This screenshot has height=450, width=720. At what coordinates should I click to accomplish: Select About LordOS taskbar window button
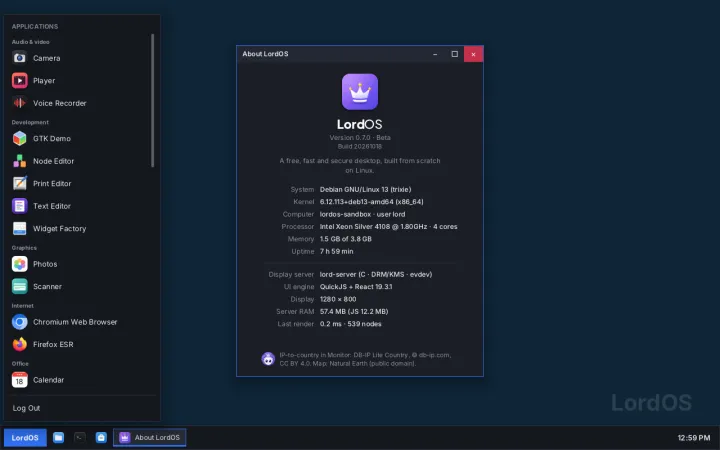pos(150,438)
